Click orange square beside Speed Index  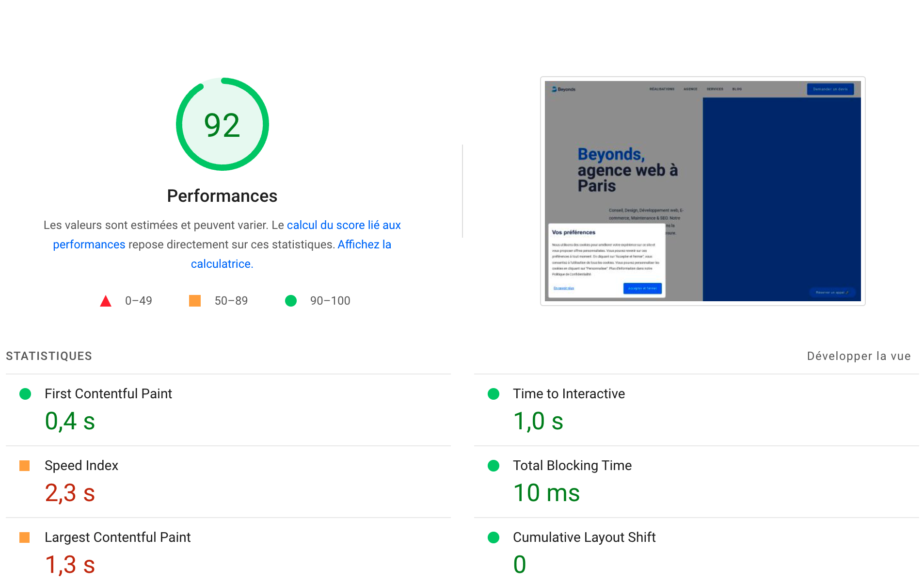click(25, 466)
